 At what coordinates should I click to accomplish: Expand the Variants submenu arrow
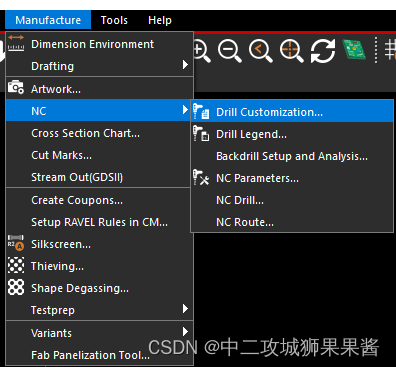click(185, 332)
